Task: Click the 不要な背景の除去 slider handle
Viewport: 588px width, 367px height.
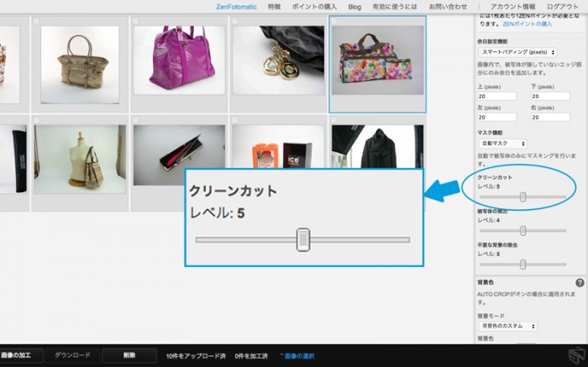Action: click(523, 264)
